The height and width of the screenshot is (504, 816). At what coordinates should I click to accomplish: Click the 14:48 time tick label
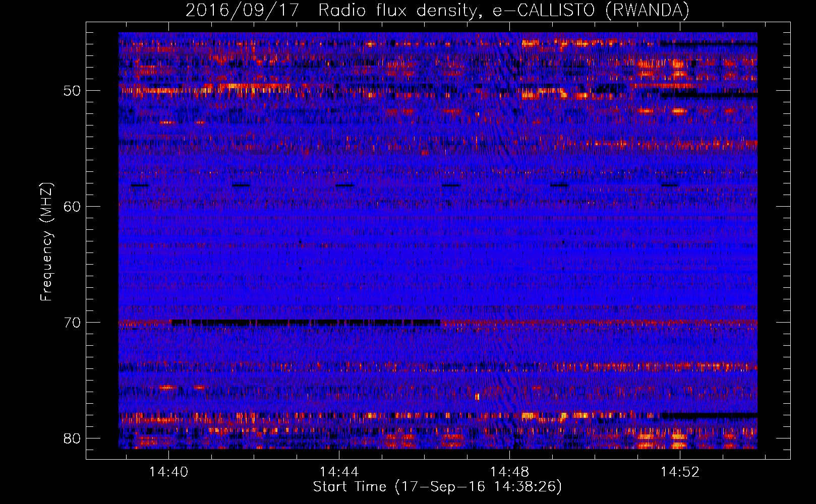tap(510, 472)
